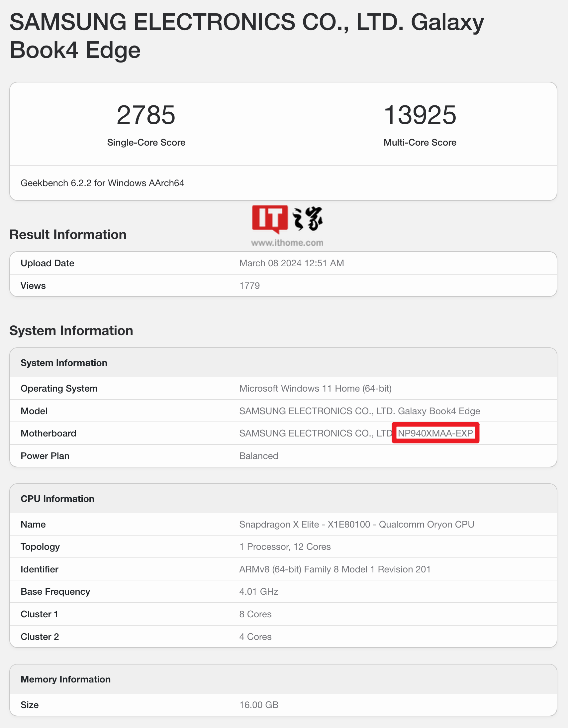This screenshot has width=568, height=728.
Task: Select the '4 Cores' value
Action: 255,637
